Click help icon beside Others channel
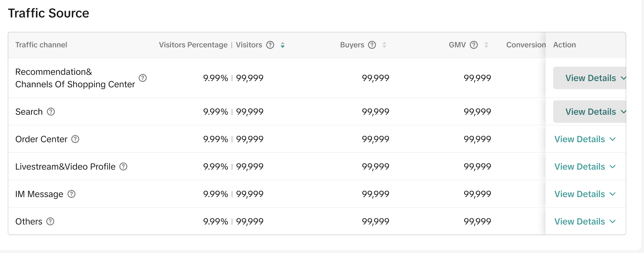 [x=50, y=222]
